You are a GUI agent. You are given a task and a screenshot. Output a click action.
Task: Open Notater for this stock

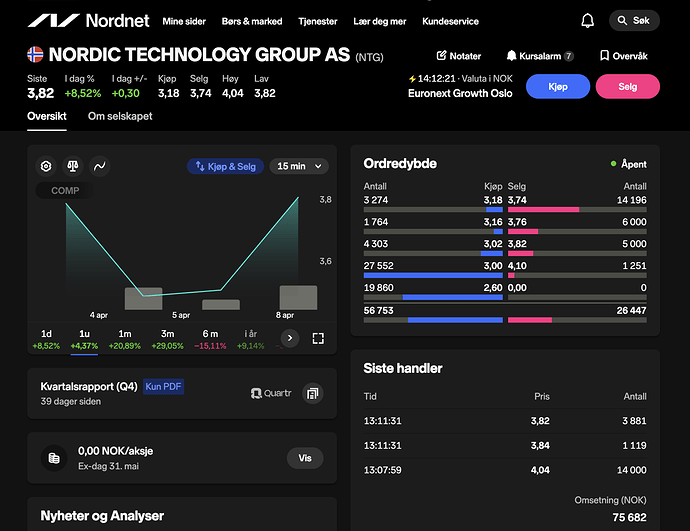click(459, 56)
